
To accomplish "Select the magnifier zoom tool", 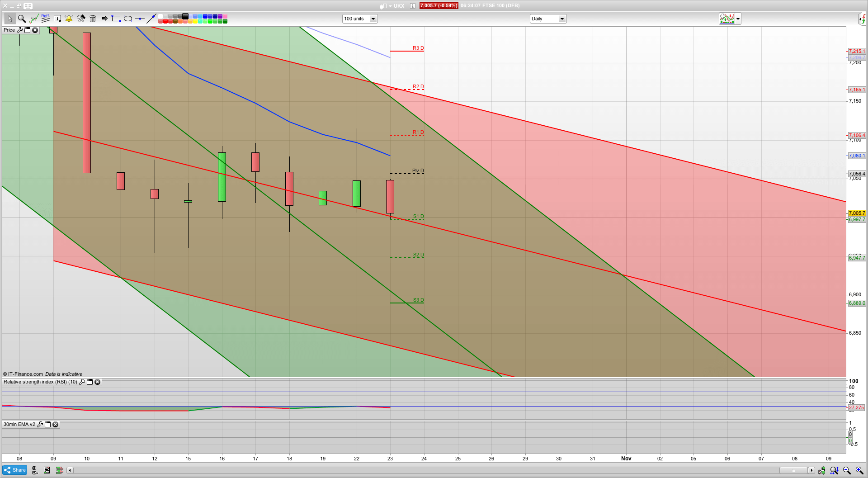I will (x=21, y=19).
